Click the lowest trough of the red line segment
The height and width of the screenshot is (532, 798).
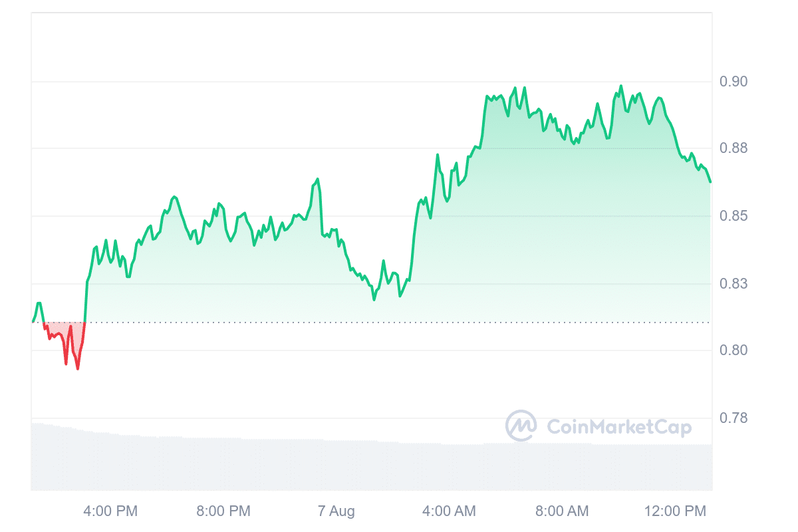coord(78,368)
